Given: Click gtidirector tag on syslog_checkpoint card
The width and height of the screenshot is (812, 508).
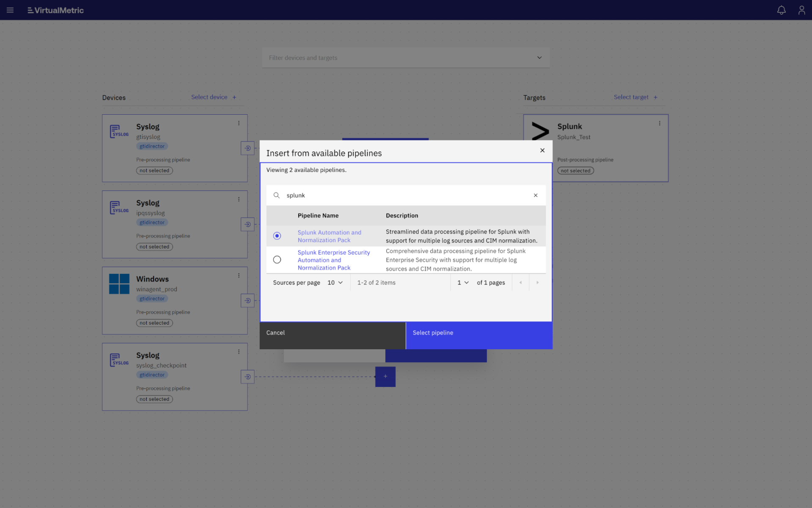Looking at the screenshot, I should [152, 375].
